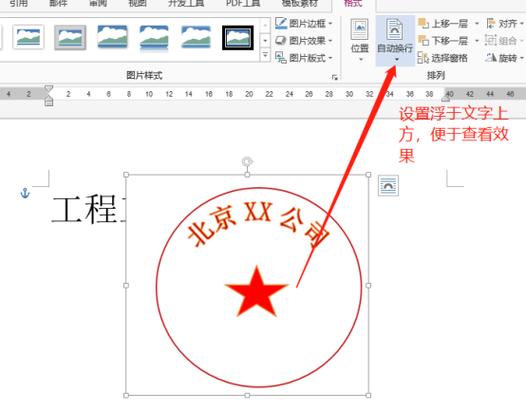Click the bottom-center sizing handle of picture
The image size is (526, 410).
coord(247,396)
